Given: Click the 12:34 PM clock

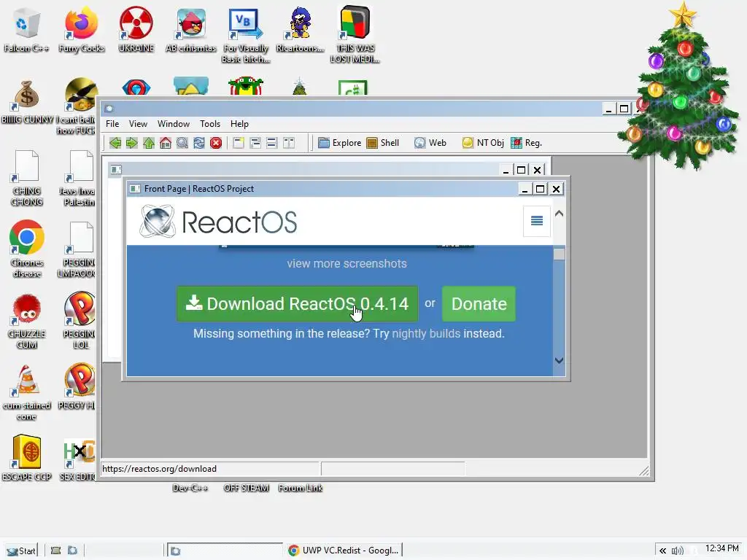Looking at the screenshot, I should 721,548.
